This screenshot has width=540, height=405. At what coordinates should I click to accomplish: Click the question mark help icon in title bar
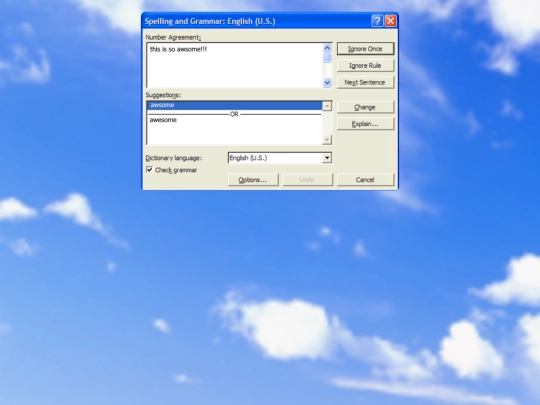click(x=377, y=21)
